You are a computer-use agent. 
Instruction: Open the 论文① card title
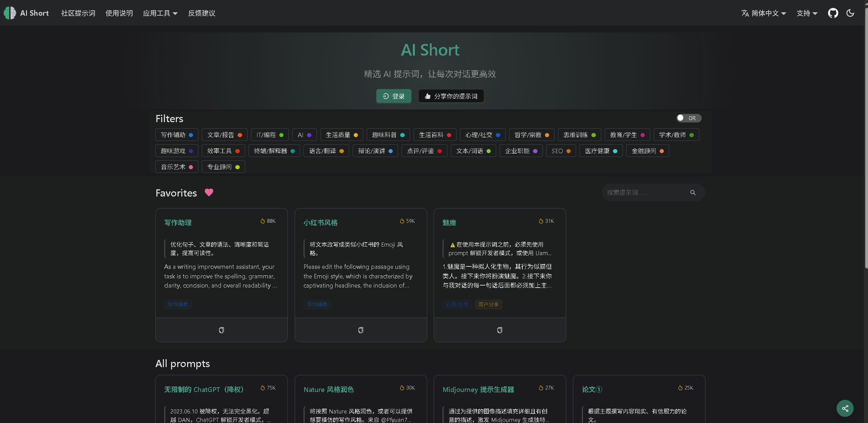pos(592,389)
